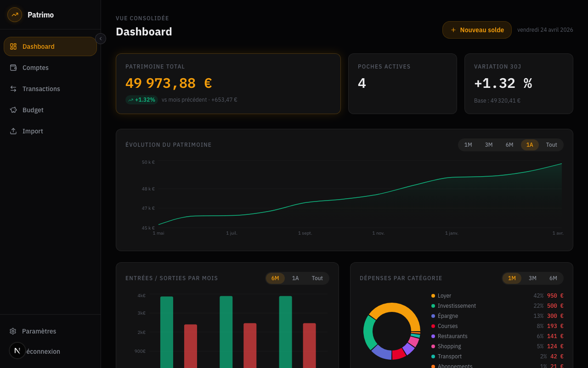Click the Patrimoine Total card

[228, 84]
